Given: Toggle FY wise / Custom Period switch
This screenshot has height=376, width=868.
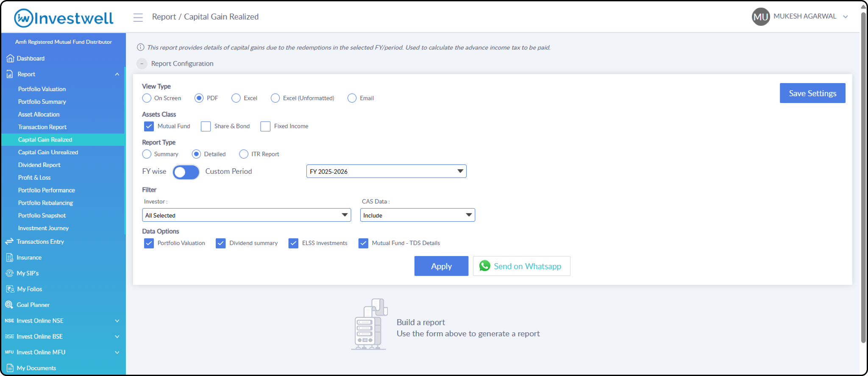Looking at the screenshot, I should tap(186, 172).
